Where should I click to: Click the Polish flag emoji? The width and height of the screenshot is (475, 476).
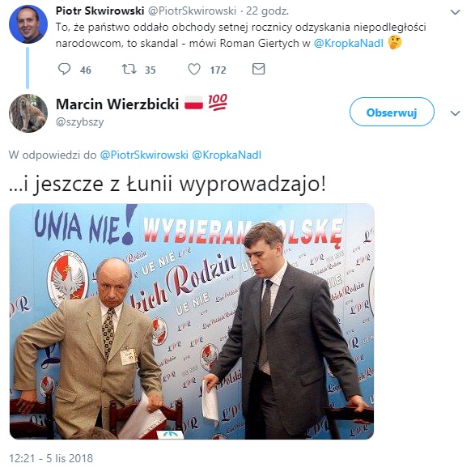point(193,104)
